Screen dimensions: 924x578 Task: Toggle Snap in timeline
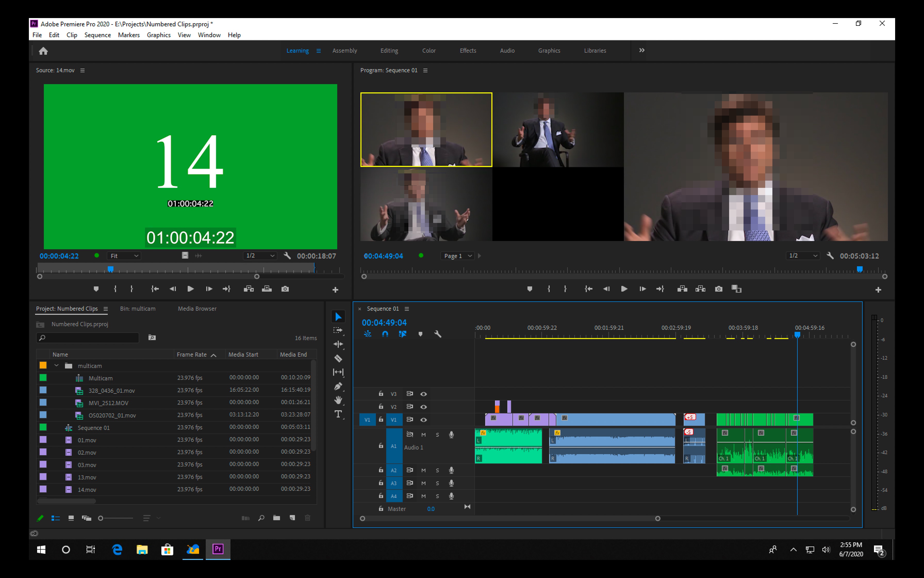click(385, 334)
